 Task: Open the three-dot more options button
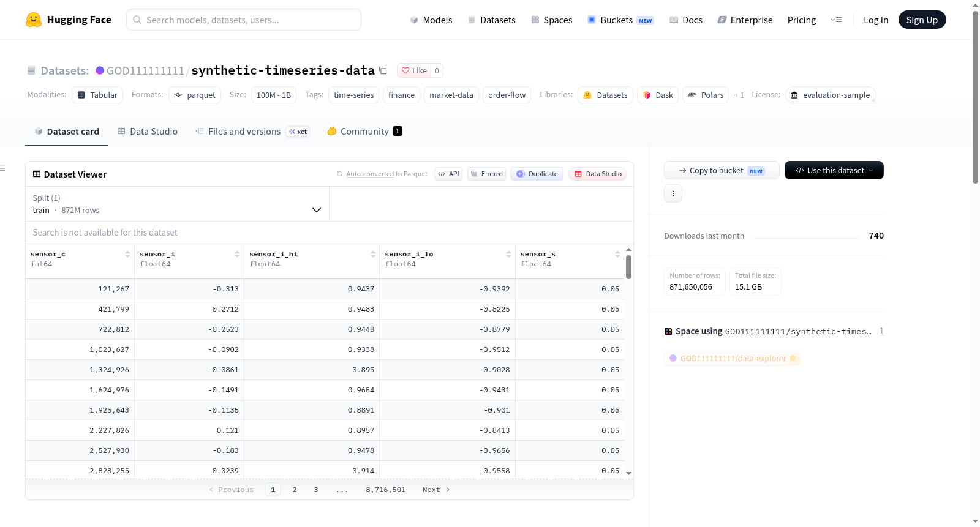click(x=673, y=193)
